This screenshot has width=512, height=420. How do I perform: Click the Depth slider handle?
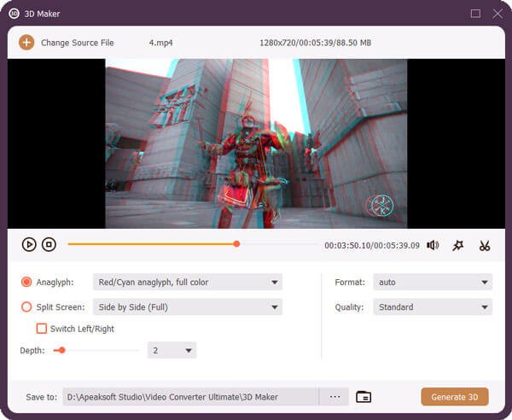(x=61, y=351)
